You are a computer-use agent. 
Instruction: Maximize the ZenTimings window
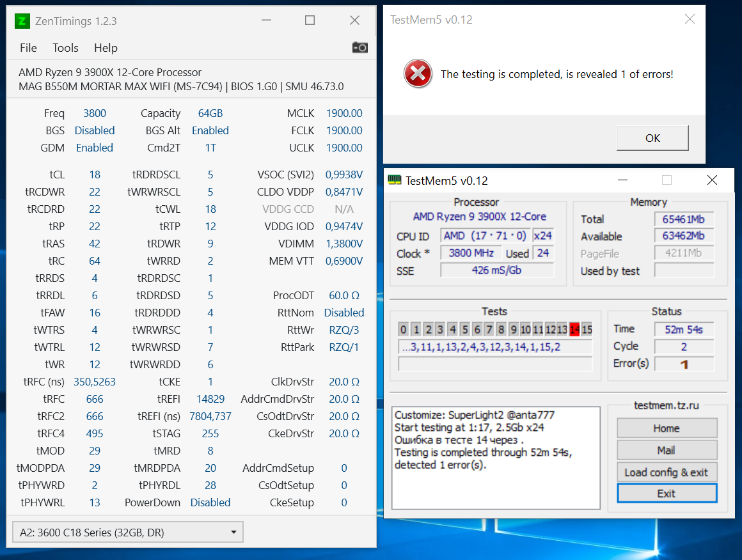(x=310, y=20)
